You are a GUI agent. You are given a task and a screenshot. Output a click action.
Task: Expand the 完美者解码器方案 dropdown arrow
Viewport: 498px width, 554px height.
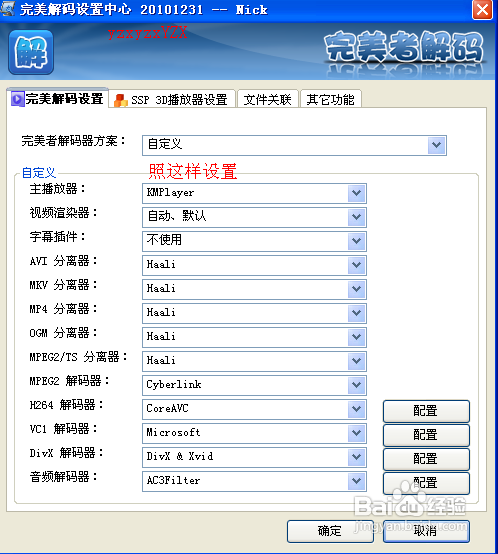tap(437, 145)
